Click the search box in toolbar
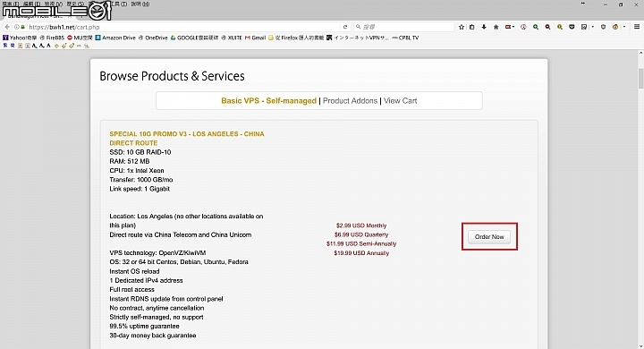 click(x=403, y=27)
